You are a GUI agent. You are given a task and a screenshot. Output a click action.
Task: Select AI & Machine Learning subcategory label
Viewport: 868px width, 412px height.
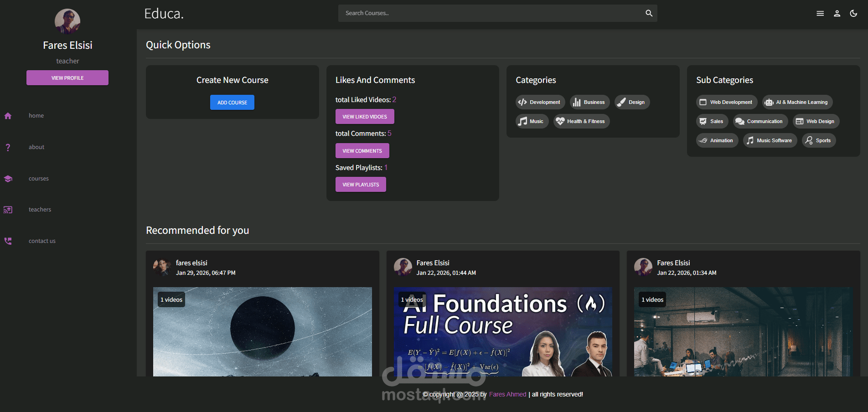tap(802, 102)
